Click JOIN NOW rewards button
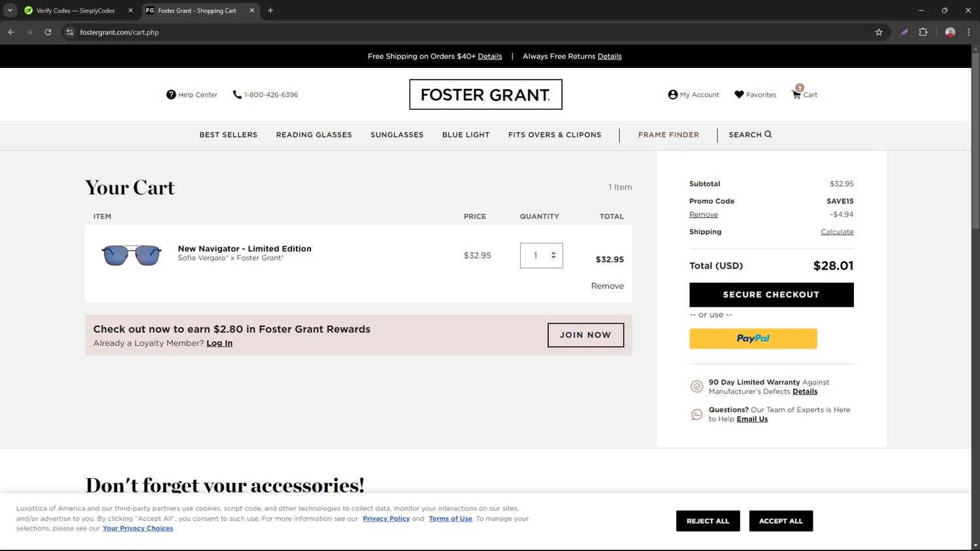 coord(585,335)
